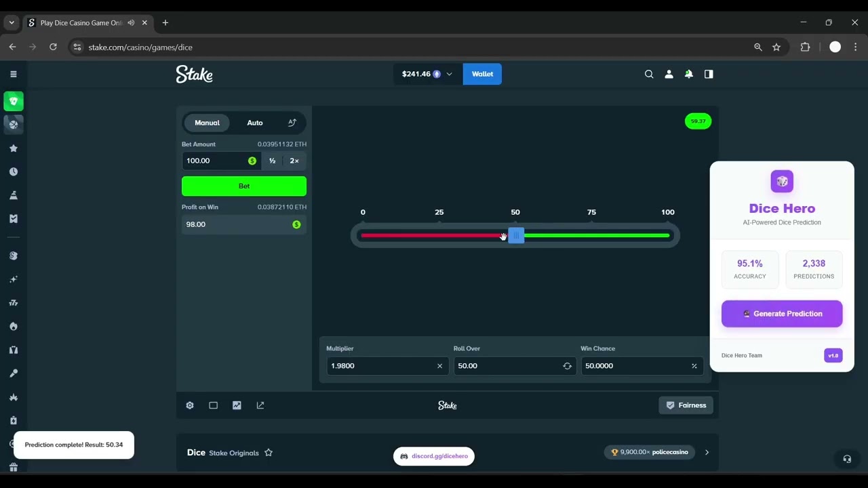Screen dimensions: 868x488
Task: Bookmark this page with Chrome star
Action: click(x=776, y=47)
